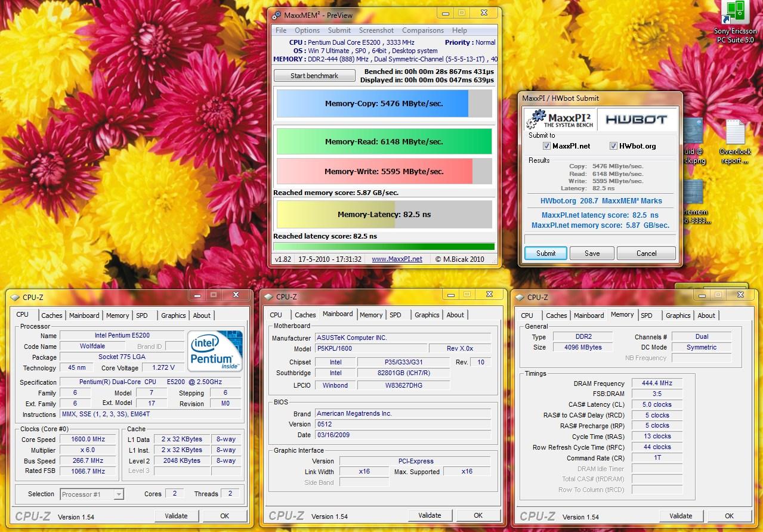Click the Intel Pentium inside logo

(x=215, y=351)
